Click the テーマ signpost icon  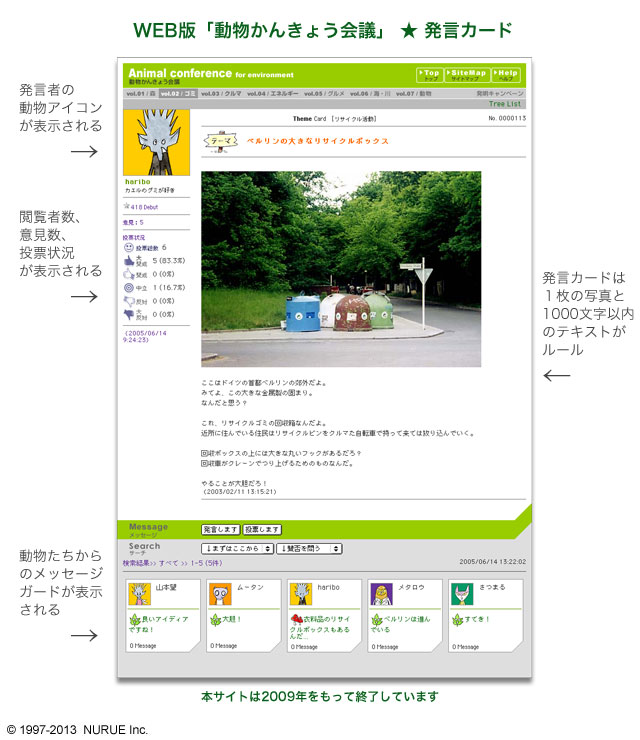click(x=219, y=142)
